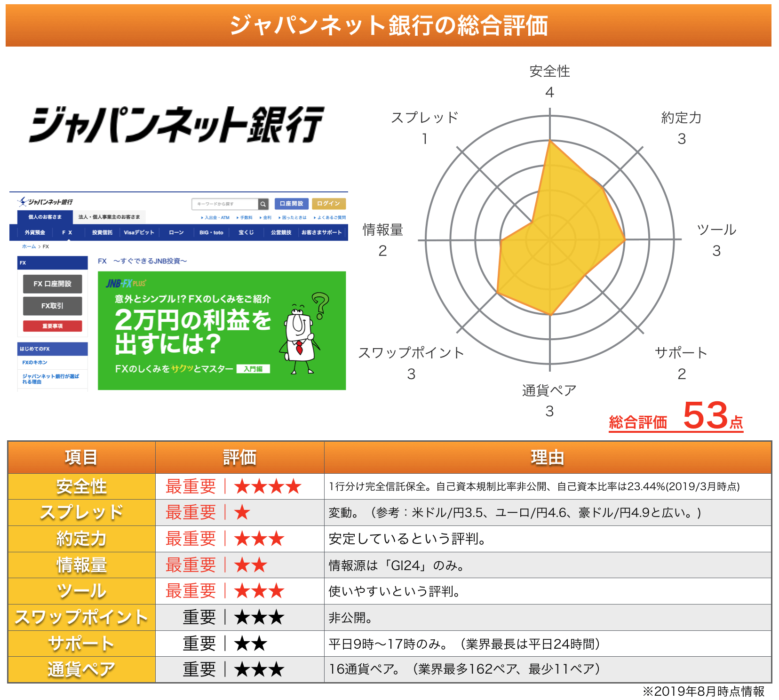
Task: Click the 入門編 label on the banner
Action: pos(253,369)
